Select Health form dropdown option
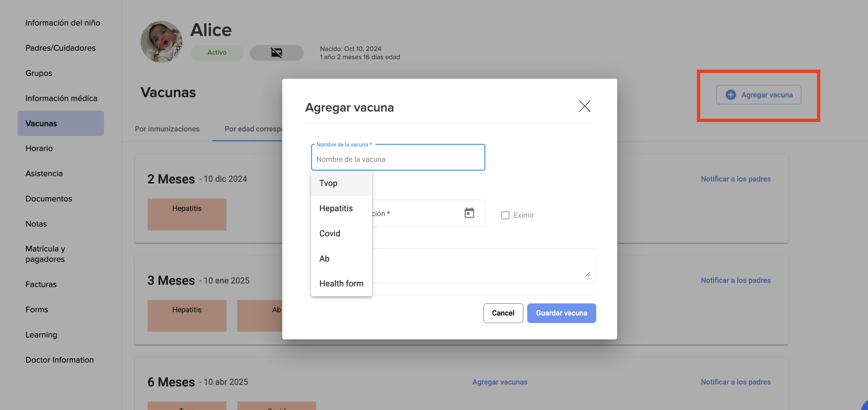 (x=341, y=283)
